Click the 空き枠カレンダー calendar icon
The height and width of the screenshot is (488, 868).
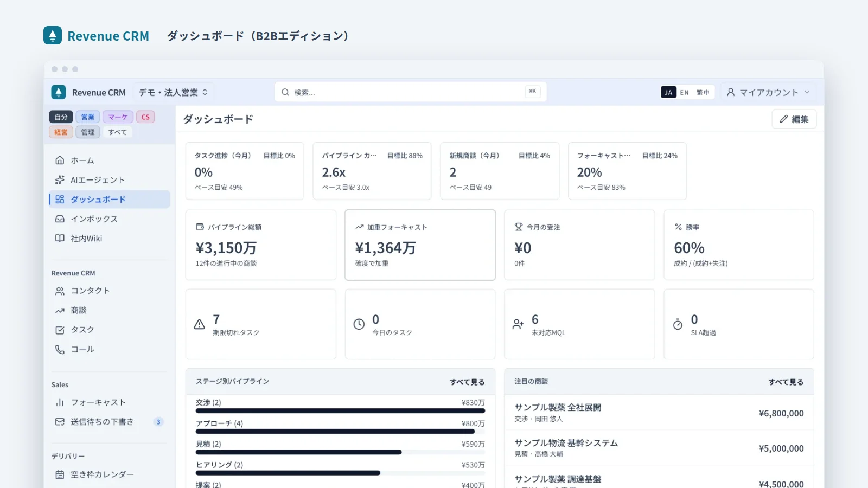[60, 475]
